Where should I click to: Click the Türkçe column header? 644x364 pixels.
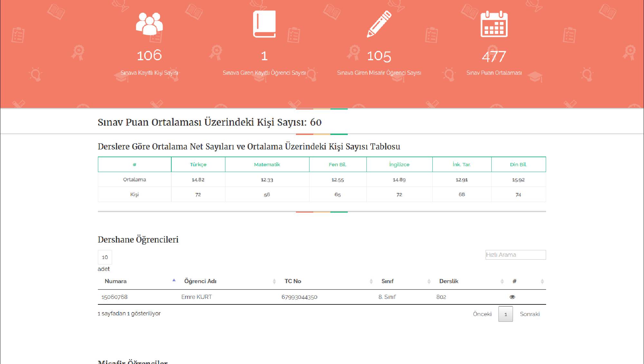point(198,165)
